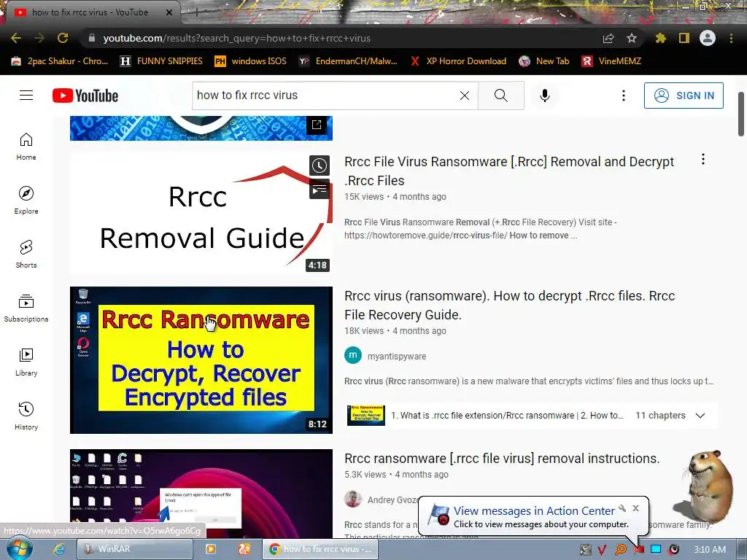Open History in the sidebar

point(26,416)
